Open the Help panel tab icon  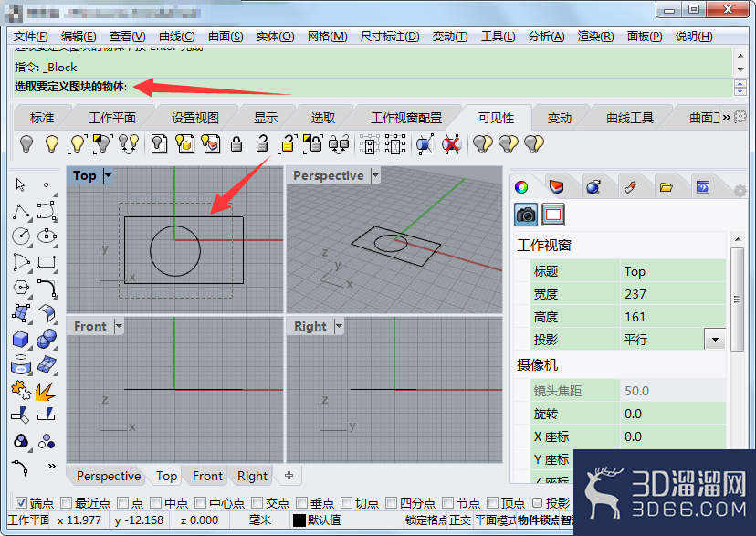coord(703,187)
